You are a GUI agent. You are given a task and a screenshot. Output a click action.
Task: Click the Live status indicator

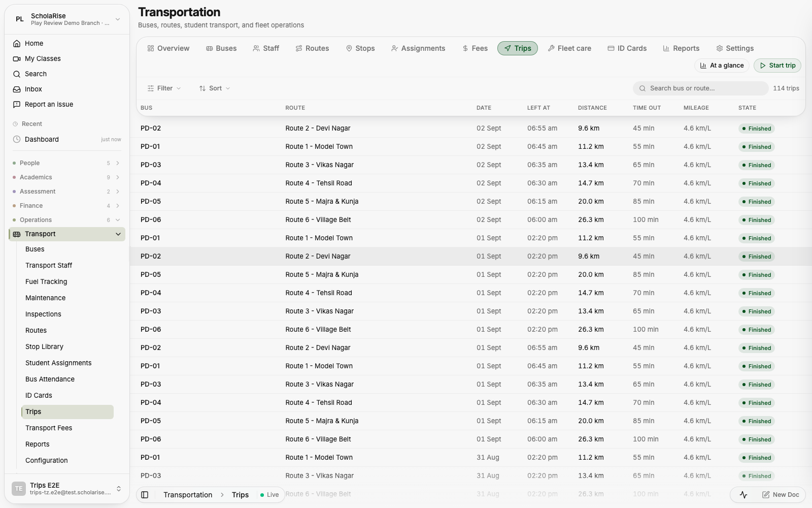(269, 495)
